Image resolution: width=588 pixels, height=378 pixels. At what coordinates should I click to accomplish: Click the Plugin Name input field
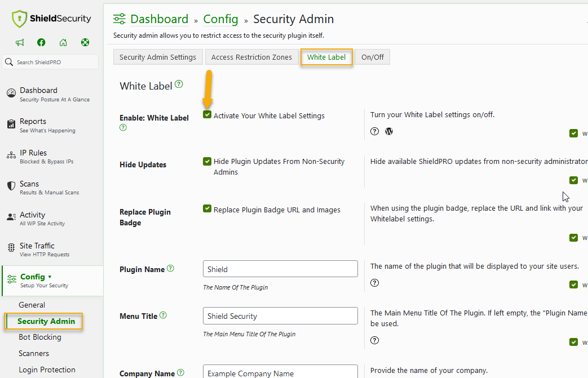[x=280, y=269]
